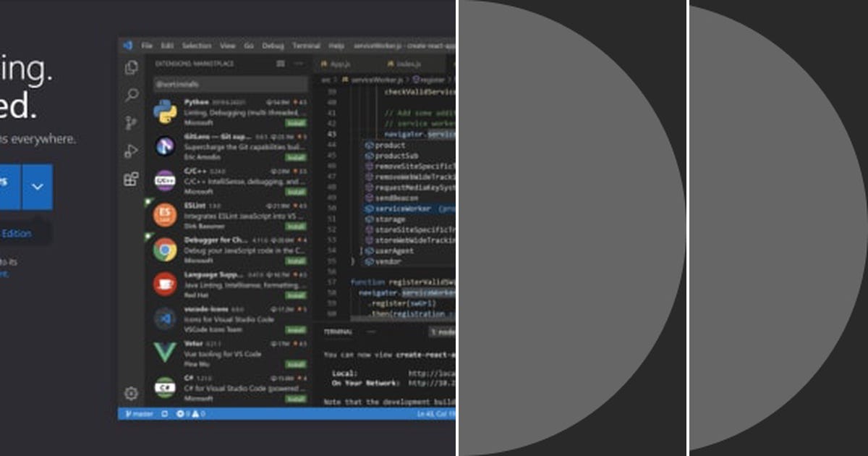Click the 'Ln 43, Col' cursor position indicator

click(436, 413)
